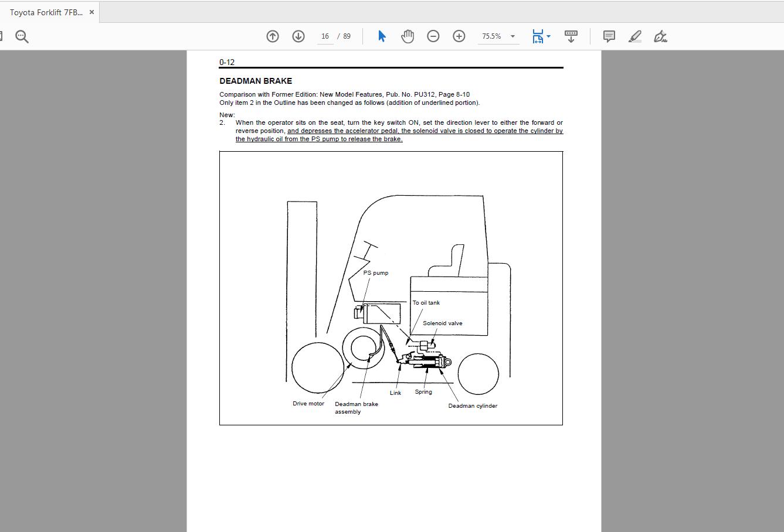Set page zoom to fit width
This screenshot has width=784, height=532.
[537, 36]
